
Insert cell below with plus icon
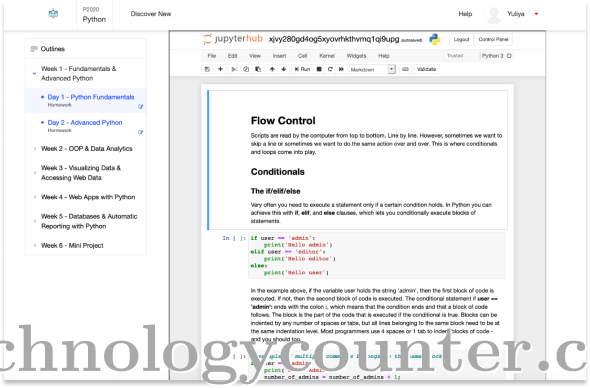220,69
